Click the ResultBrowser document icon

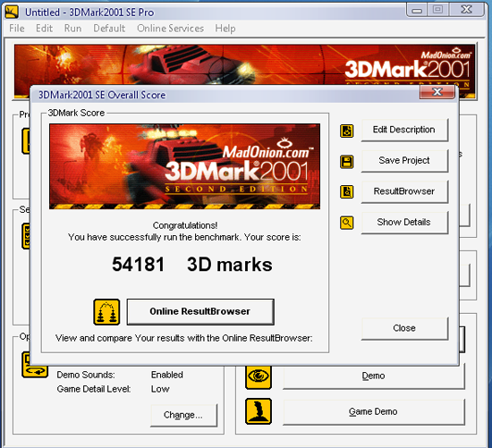coord(346,191)
